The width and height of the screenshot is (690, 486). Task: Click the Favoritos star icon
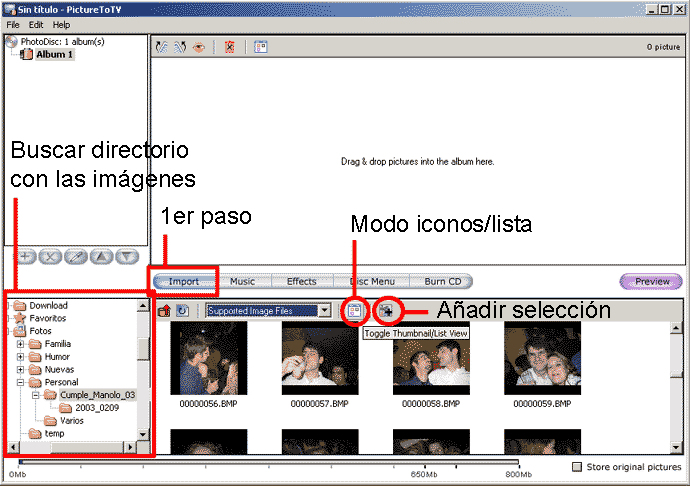[x=20, y=318]
